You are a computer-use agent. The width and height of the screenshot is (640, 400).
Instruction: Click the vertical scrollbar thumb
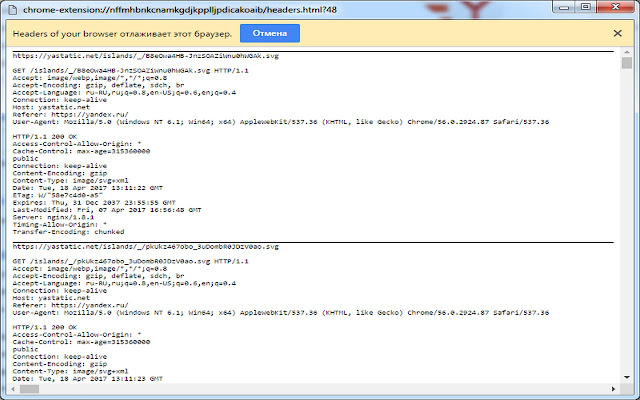pos(627,63)
